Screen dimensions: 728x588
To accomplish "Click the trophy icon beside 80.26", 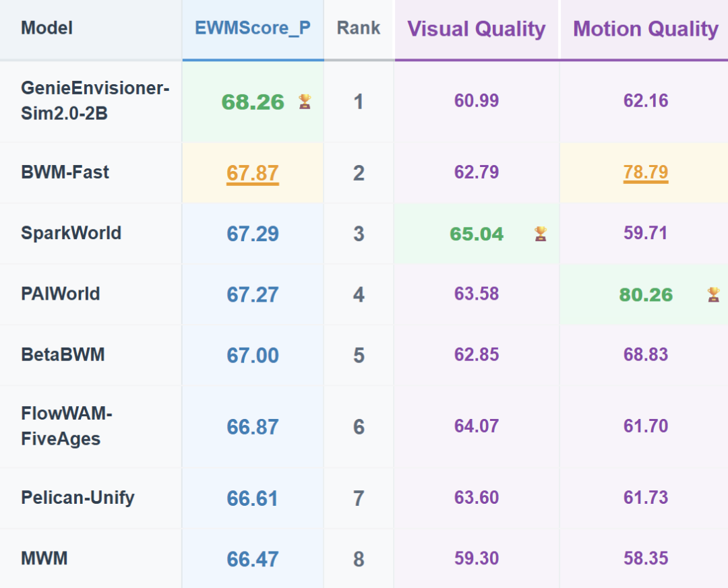I will (713, 294).
